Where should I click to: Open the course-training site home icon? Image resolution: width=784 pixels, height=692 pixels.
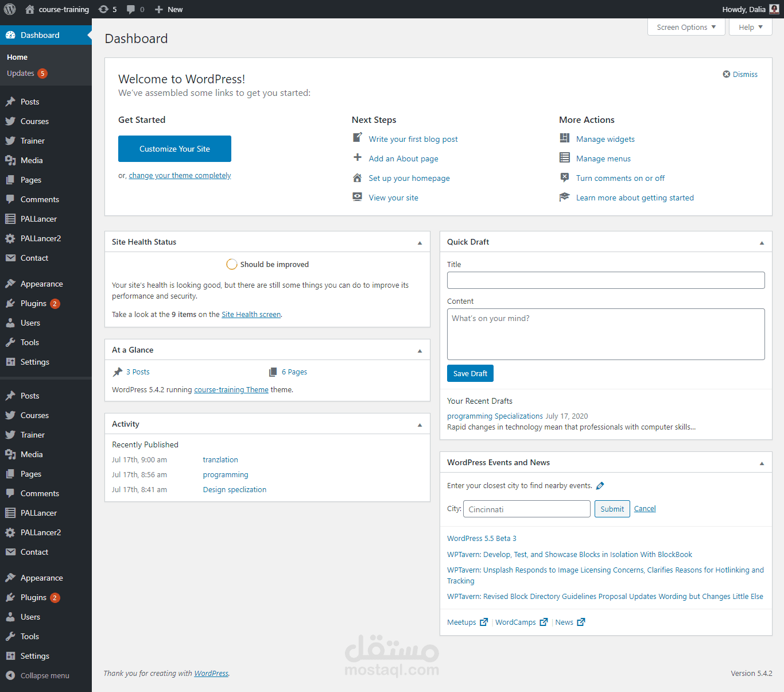click(x=30, y=9)
